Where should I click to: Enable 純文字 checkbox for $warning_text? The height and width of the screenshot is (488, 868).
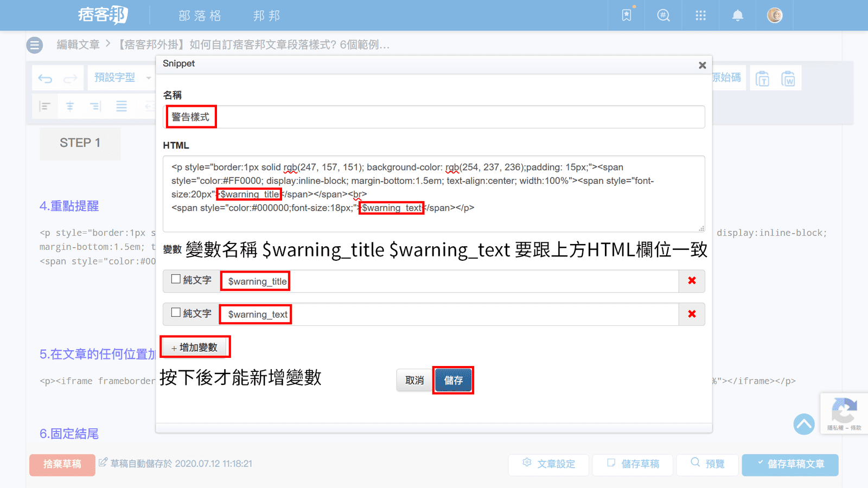pyautogui.click(x=176, y=312)
